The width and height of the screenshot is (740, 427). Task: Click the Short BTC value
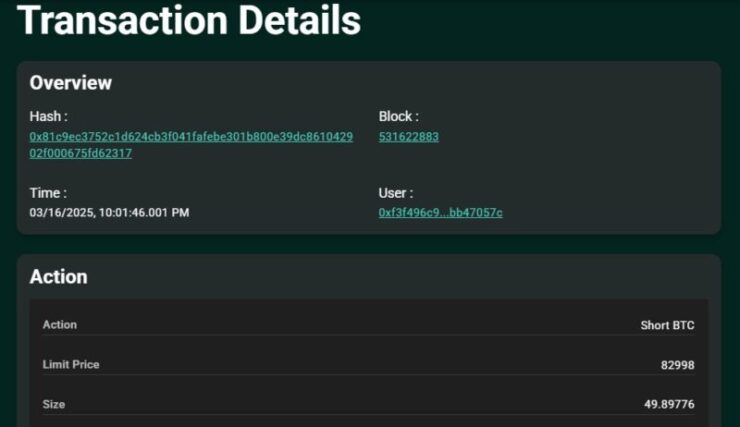[667, 326]
